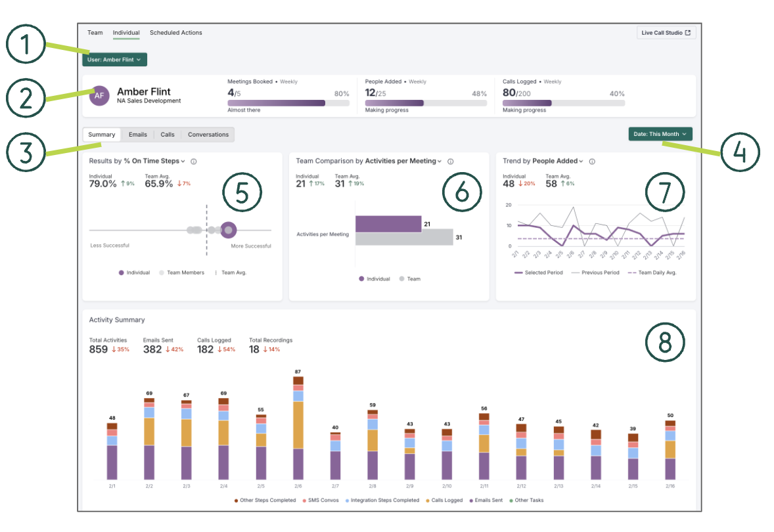Click info icon next to People Added trend

click(592, 161)
